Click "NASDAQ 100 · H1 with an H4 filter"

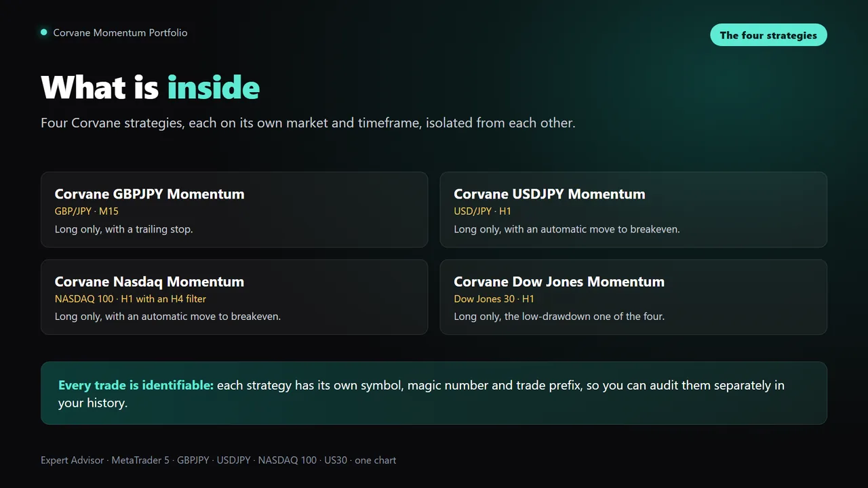[x=130, y=299]
